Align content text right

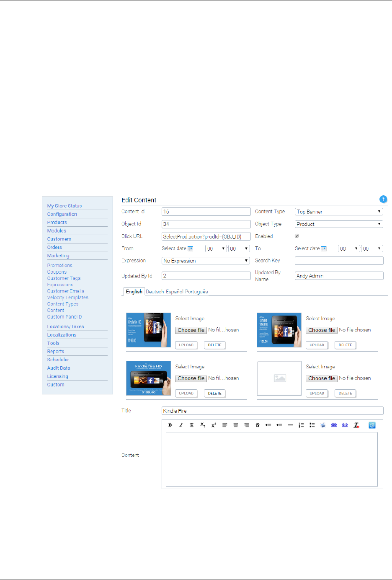pyautogui.click(x=247, y=425)
